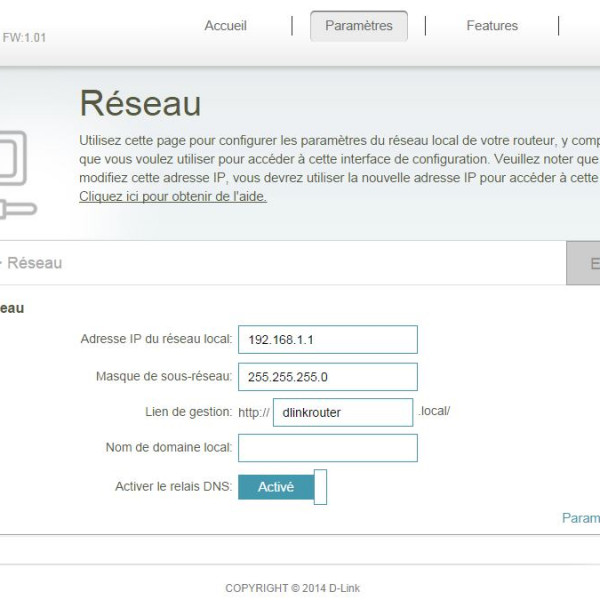
Task: Click the white handle of the DNS relay switch
Action: 320,487
